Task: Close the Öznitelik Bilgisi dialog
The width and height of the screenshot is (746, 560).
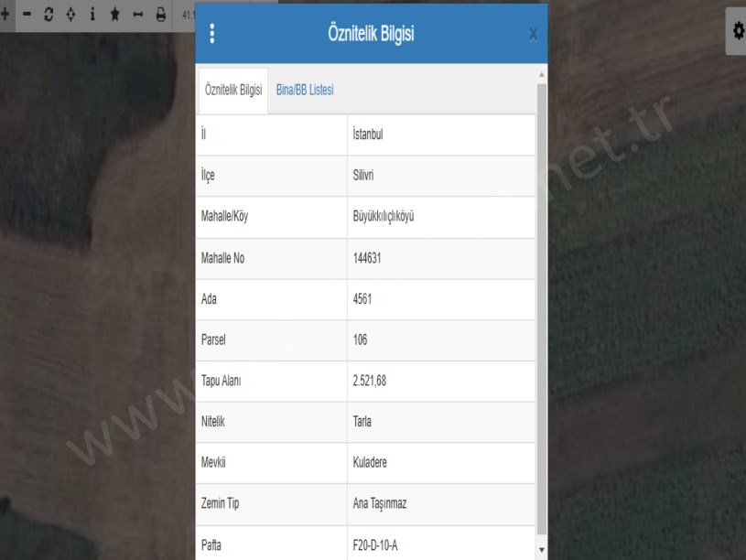Action: [533, 35]
